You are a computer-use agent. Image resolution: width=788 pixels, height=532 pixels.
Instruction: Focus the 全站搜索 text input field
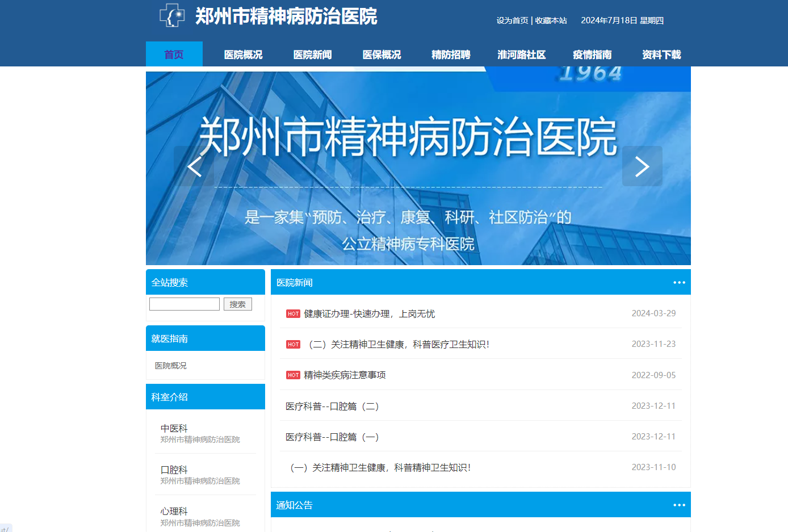(185, 304)
